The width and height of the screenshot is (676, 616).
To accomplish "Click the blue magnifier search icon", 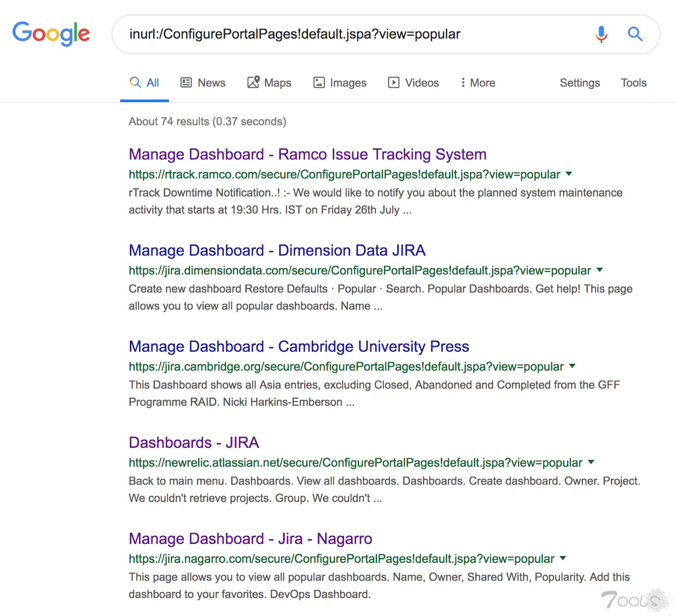I will (x=635, y=34).
